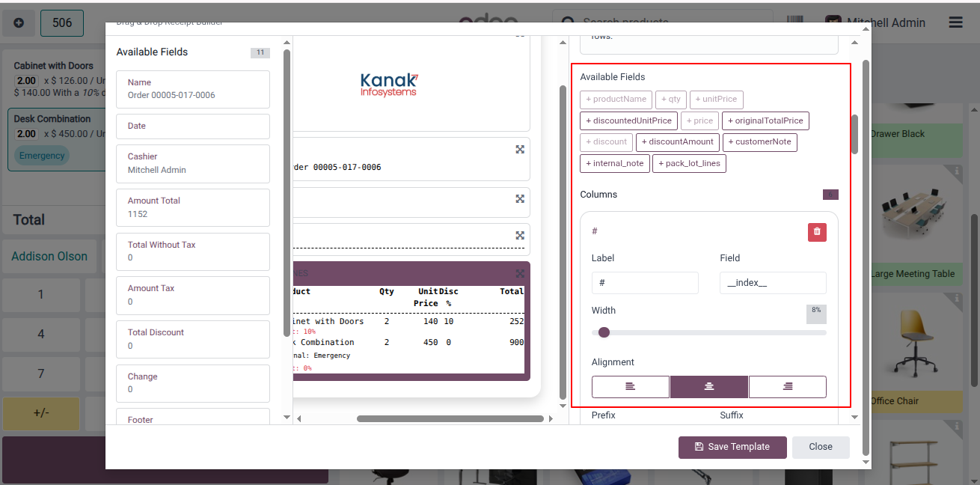Select right alignment icon
Viewport: 980px width, 485px height.
pos(788,386)
